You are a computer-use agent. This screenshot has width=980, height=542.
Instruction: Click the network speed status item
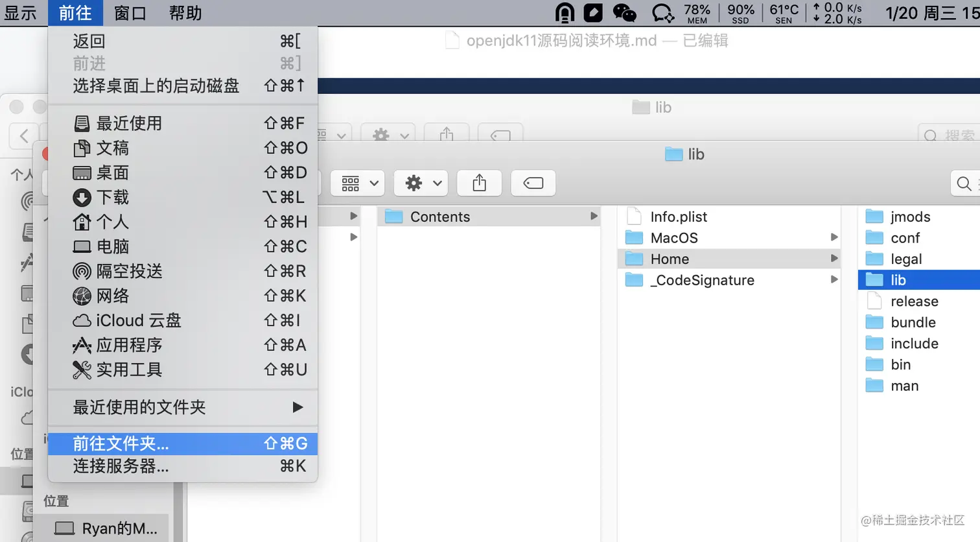click(x=837, y=13)
